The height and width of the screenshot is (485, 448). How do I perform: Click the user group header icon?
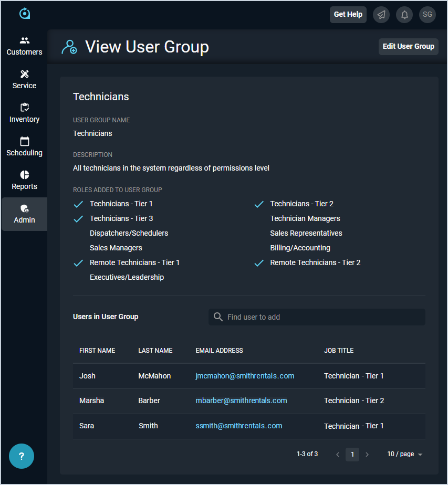[69, 47]
